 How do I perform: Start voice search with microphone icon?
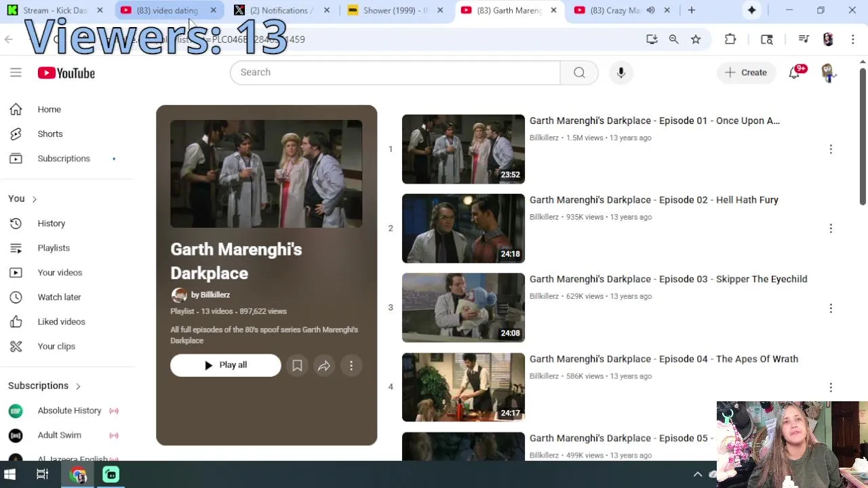(621, 73)
